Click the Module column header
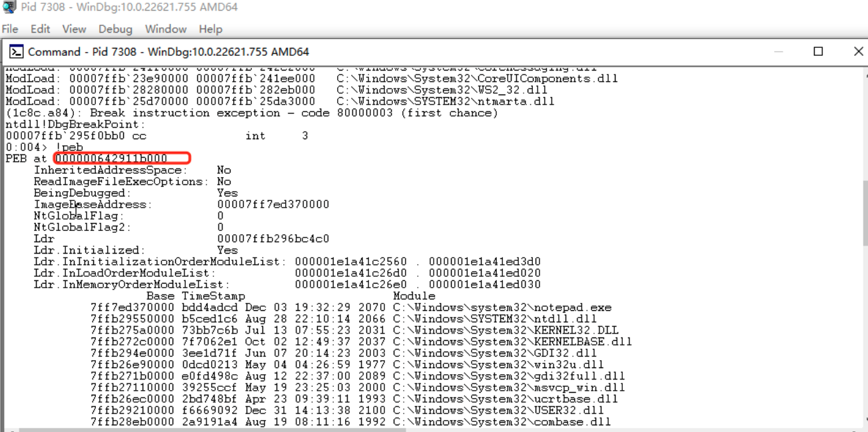This screenshot has width=868, height=432. [414, 296]
